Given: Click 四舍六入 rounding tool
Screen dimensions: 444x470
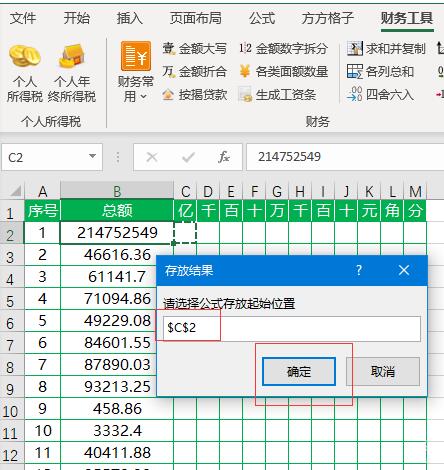Looking at the screenshot, I should click(380, 95).
